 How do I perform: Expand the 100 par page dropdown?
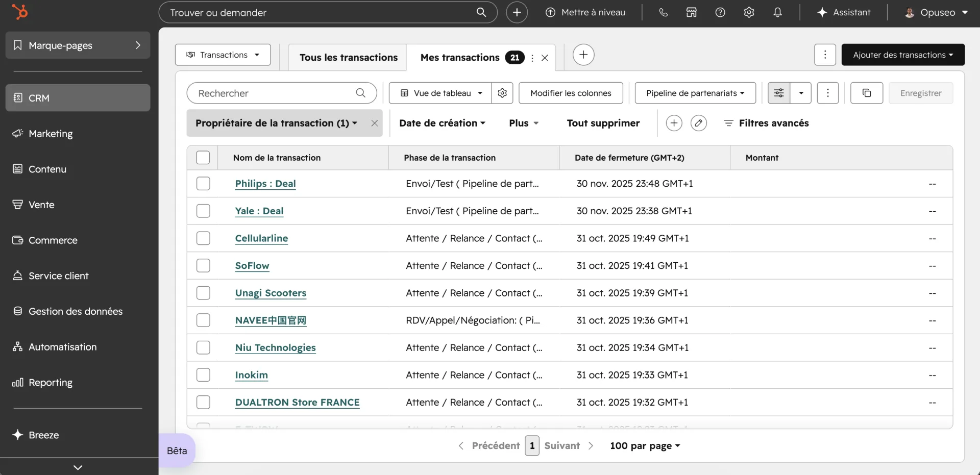pos(645,445)
